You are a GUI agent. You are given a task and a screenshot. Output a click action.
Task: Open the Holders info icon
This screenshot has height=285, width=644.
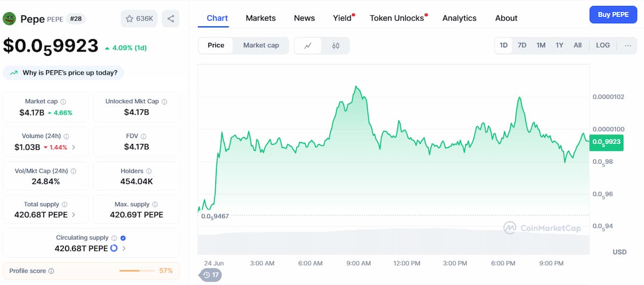(149, 171)
